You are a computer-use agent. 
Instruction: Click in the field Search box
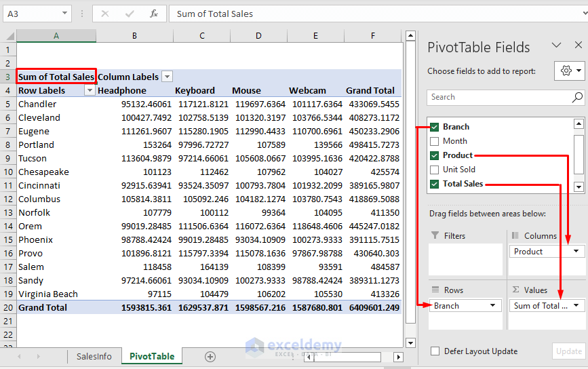click(498, 97)
